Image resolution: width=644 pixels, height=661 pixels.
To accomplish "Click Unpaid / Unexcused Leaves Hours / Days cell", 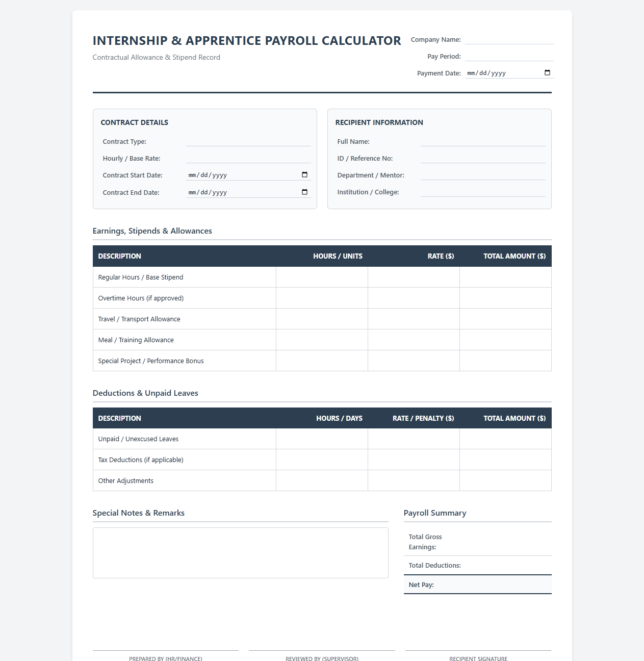I will [322, 439].
